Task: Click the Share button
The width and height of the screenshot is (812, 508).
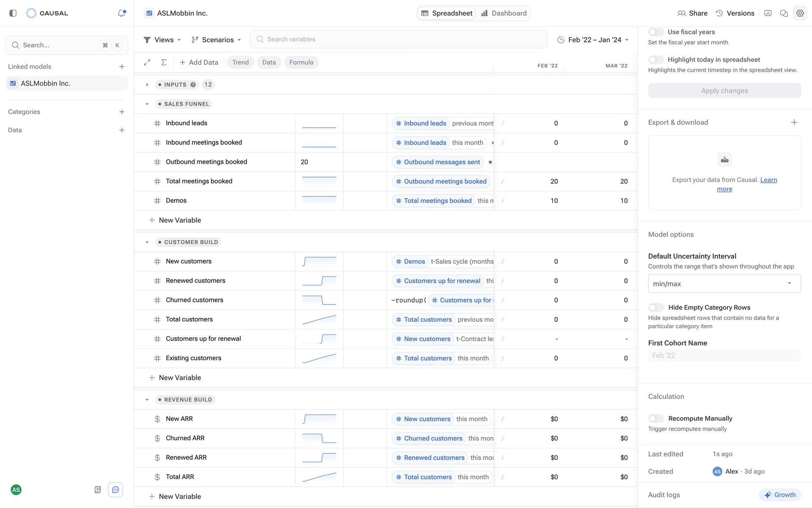Action: pyautogui.click(x=692, y=13)
